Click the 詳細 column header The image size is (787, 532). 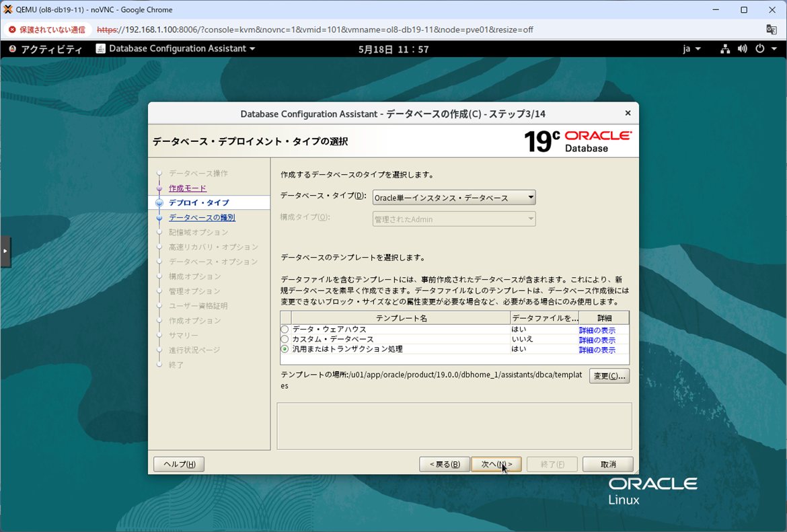pos(604,317)
